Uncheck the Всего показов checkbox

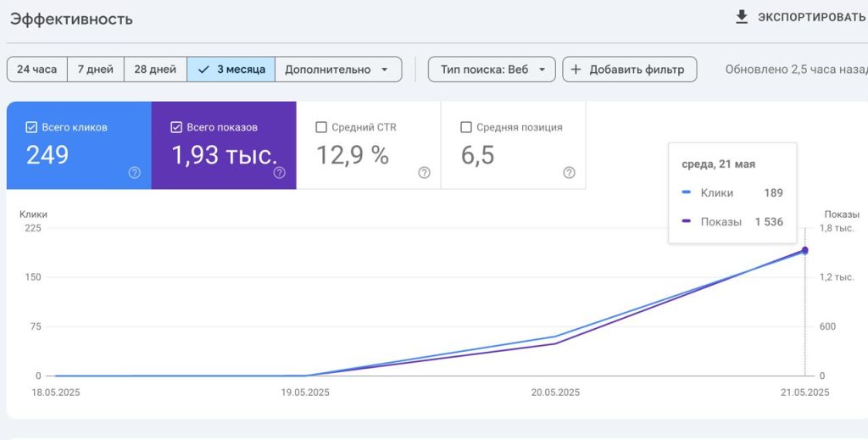tap(176, 127)
